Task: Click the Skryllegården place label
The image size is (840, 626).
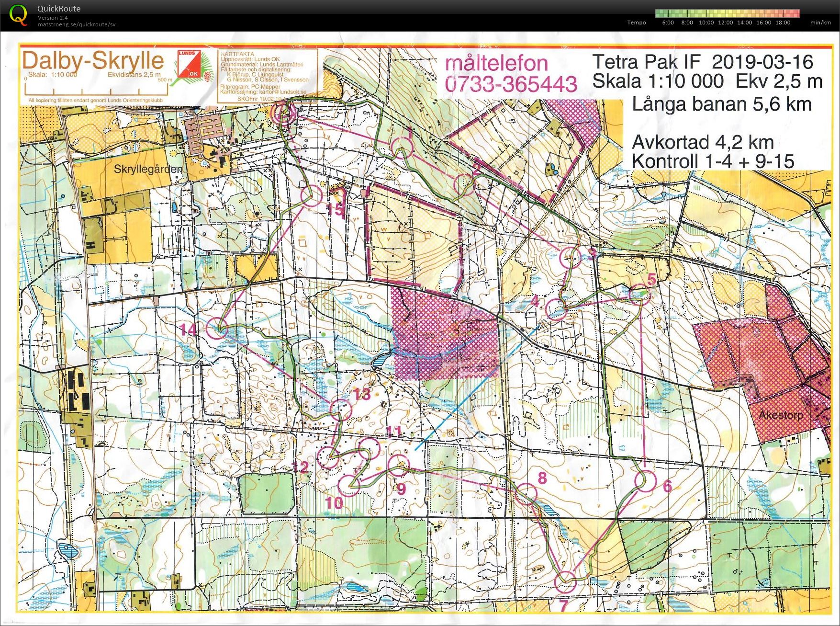Action: coord(148,169)
